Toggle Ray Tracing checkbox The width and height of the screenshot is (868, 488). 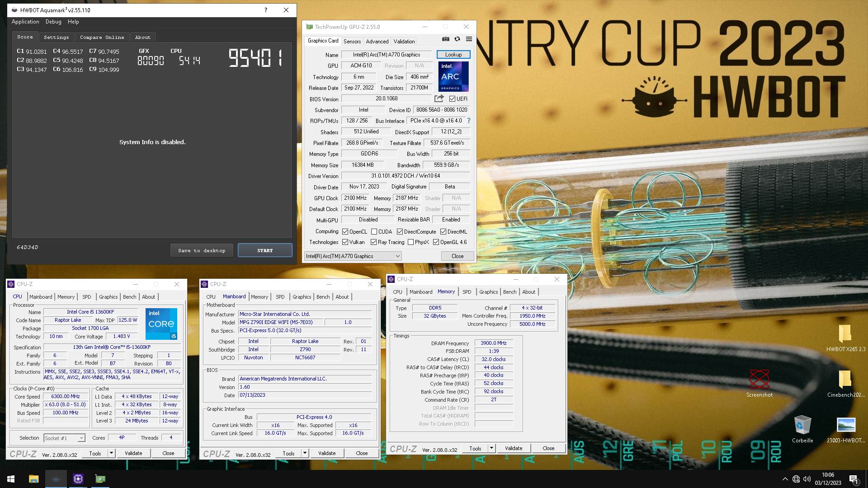373,242
